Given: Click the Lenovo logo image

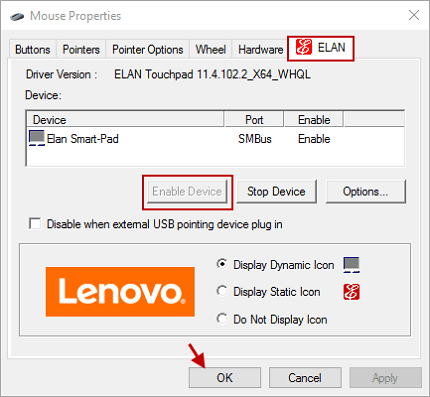Looking at the screenshot, I should tap(120, 291).
